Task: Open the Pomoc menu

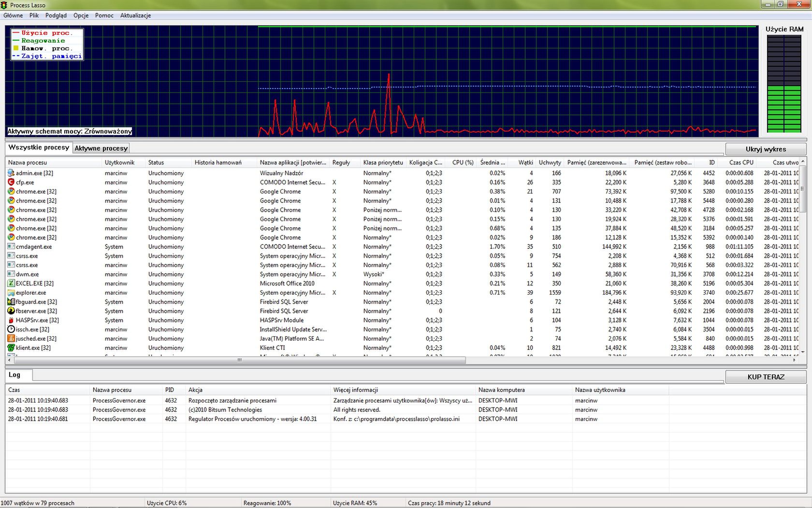Action: tap(104, 15)
